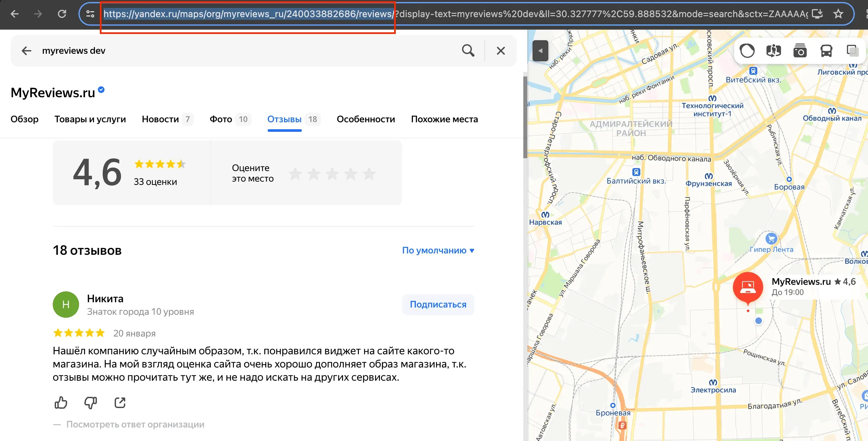Image resolution: width=868 pixels, height=441 pixels.
Task: Click the 33 оценки text
Action: [x=155, y=182]
